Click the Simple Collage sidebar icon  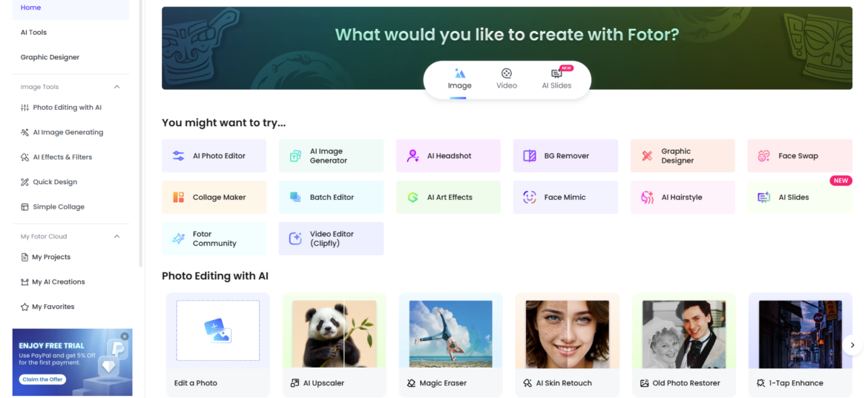[x=24, y=206]
